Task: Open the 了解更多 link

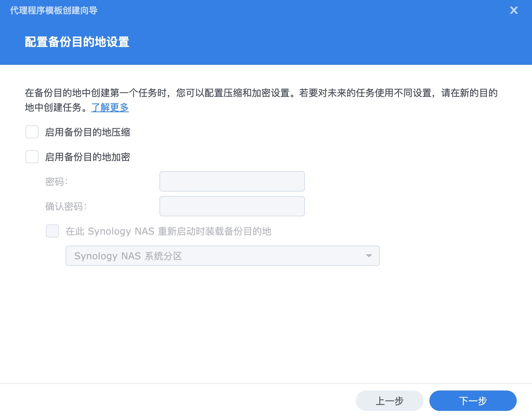Action: tap(110, 107)
